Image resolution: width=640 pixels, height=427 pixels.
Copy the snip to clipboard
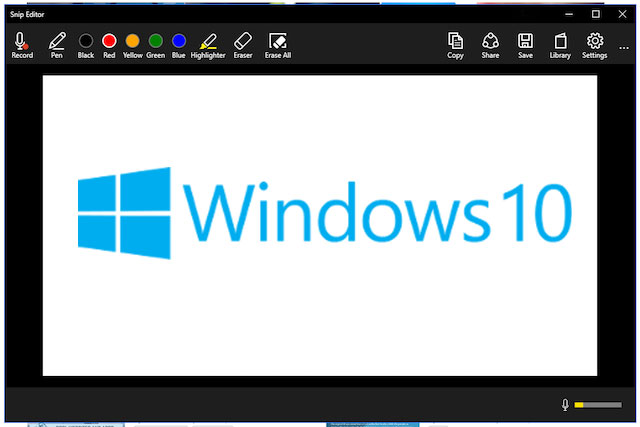tap(455, 45)
